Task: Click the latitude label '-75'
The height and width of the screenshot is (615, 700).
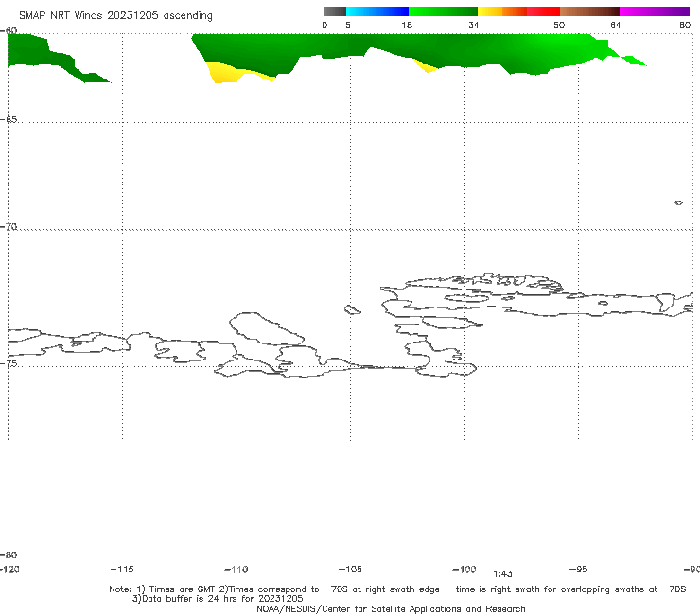Action: 9,363
